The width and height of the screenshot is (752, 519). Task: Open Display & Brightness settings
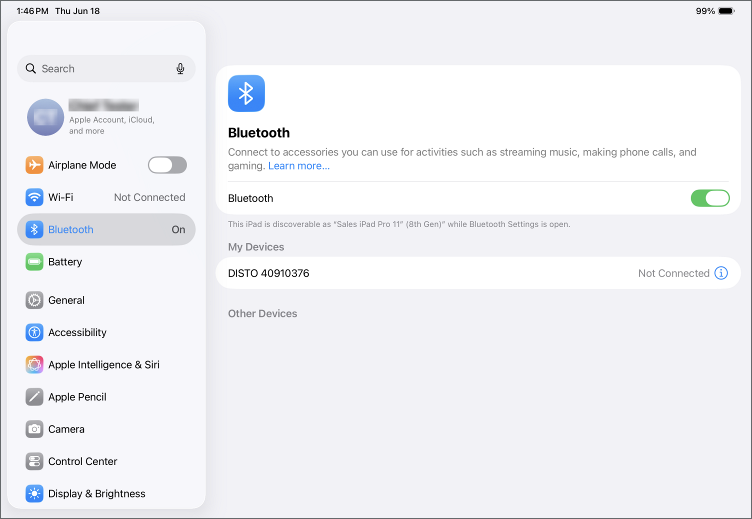(x=106, y=494)
